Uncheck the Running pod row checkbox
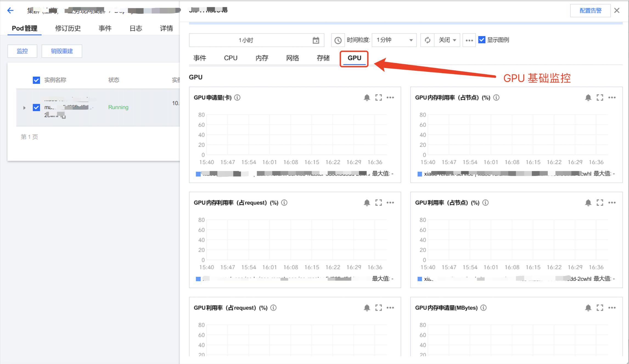629x364 pixels. coord(36,107)
